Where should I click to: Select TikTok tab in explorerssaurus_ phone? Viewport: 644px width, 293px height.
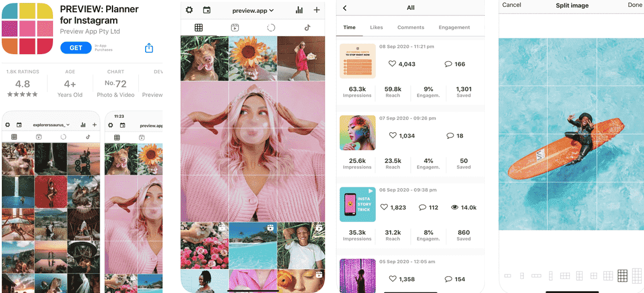[87, 137]
